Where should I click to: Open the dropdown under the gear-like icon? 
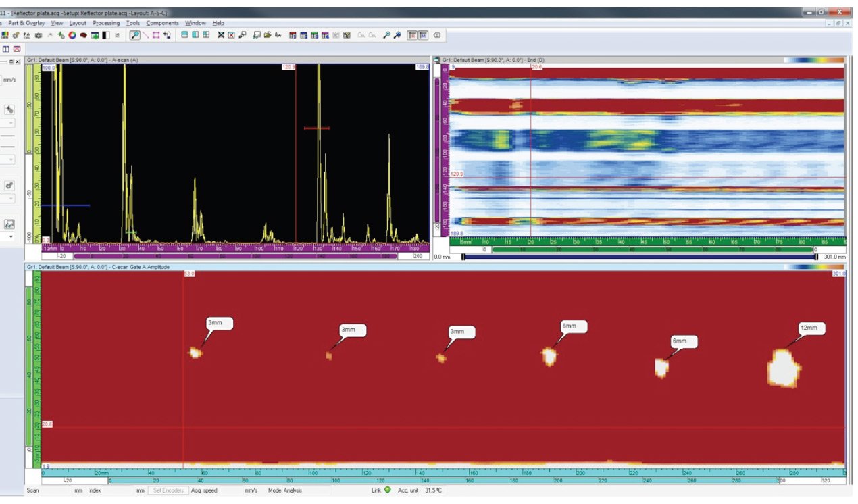(11, 199)
